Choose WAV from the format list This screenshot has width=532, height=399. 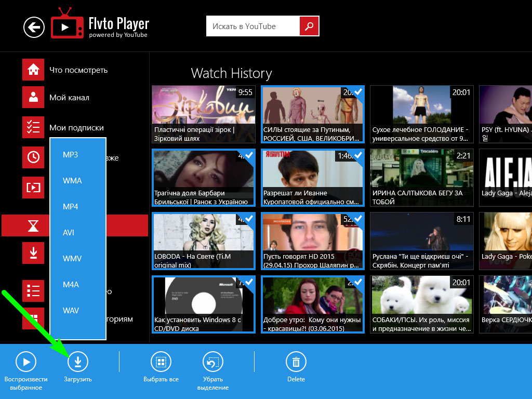point(71,311)
